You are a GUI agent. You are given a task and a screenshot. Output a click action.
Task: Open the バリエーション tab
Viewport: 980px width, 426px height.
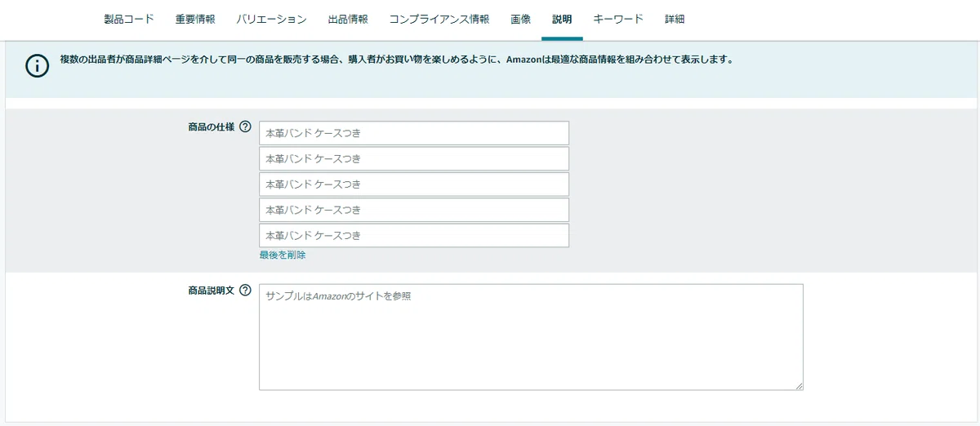click(271, 19)
